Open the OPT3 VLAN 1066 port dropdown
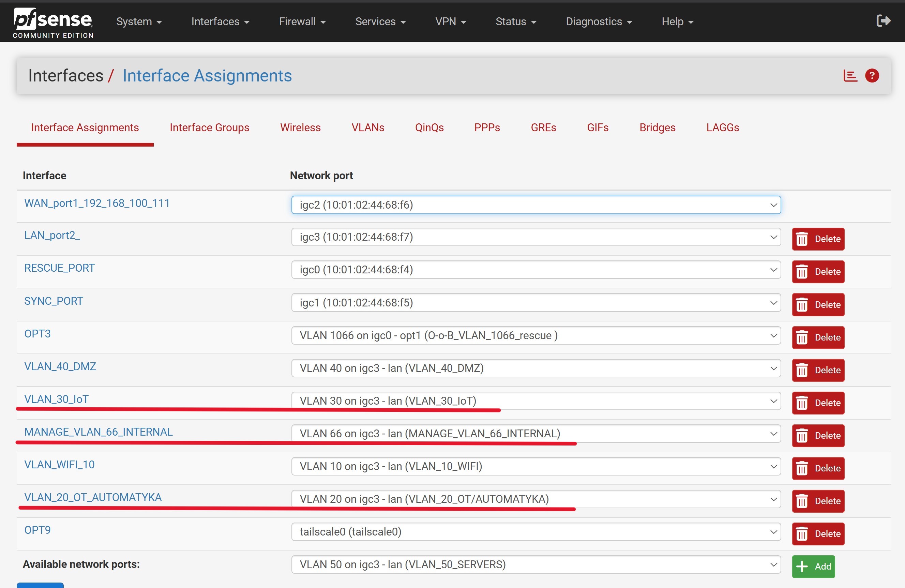Image resolution: width=905 pixels, height=588 pixels. (536, 335)
